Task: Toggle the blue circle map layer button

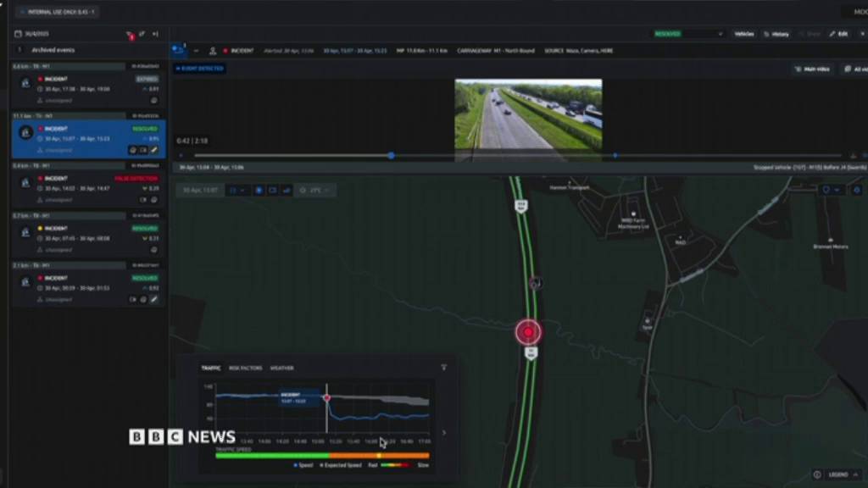Action: [x=259, y=191]
